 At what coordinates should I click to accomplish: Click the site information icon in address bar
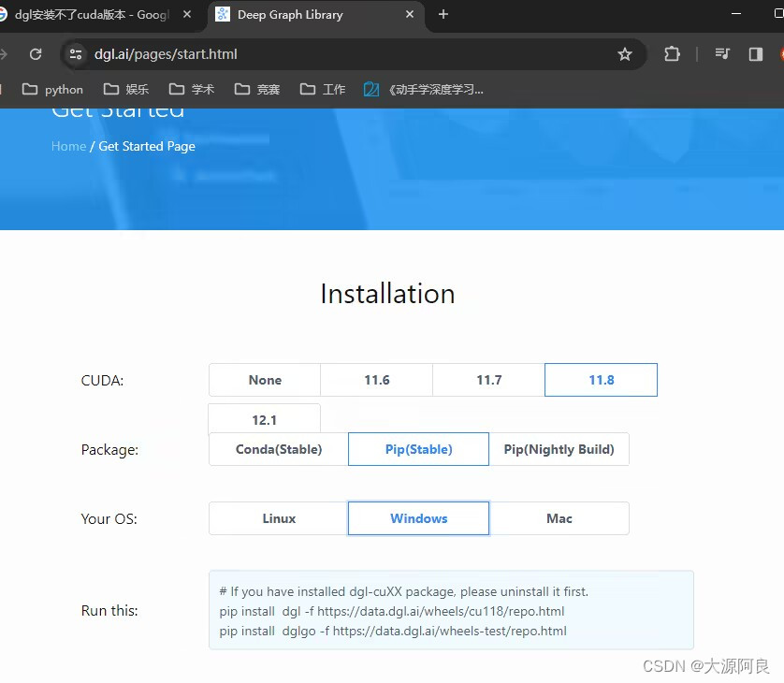(x=75, y=54)
